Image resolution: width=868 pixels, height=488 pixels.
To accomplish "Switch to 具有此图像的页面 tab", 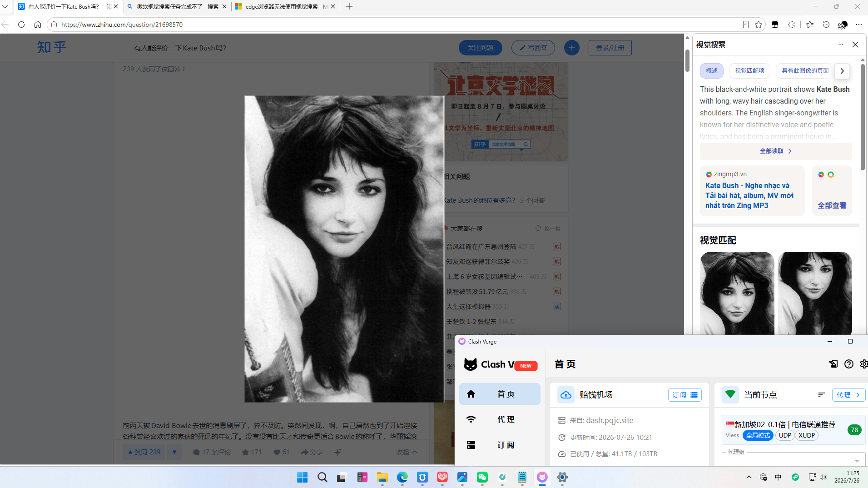I will (x=805, y=71).
